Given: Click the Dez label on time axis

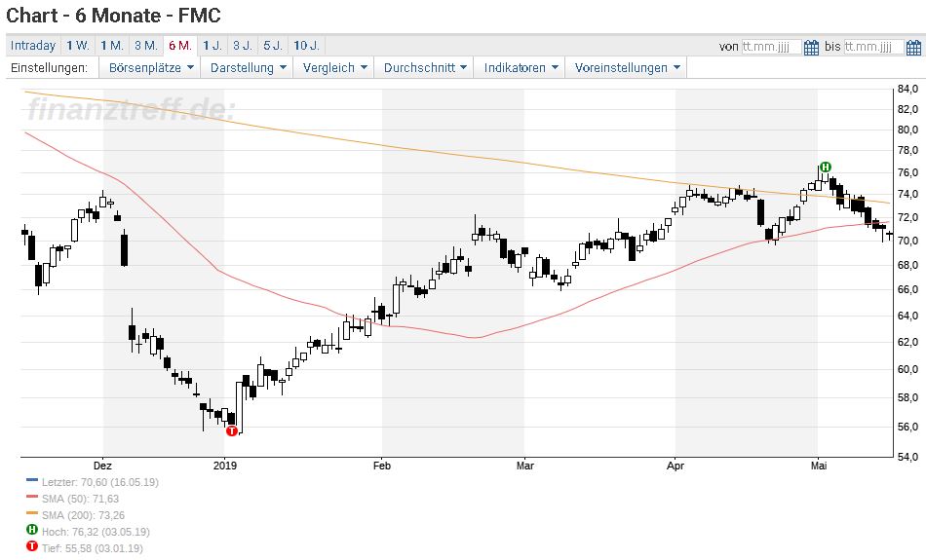Looking at the screenshot, I should [102, 466].
